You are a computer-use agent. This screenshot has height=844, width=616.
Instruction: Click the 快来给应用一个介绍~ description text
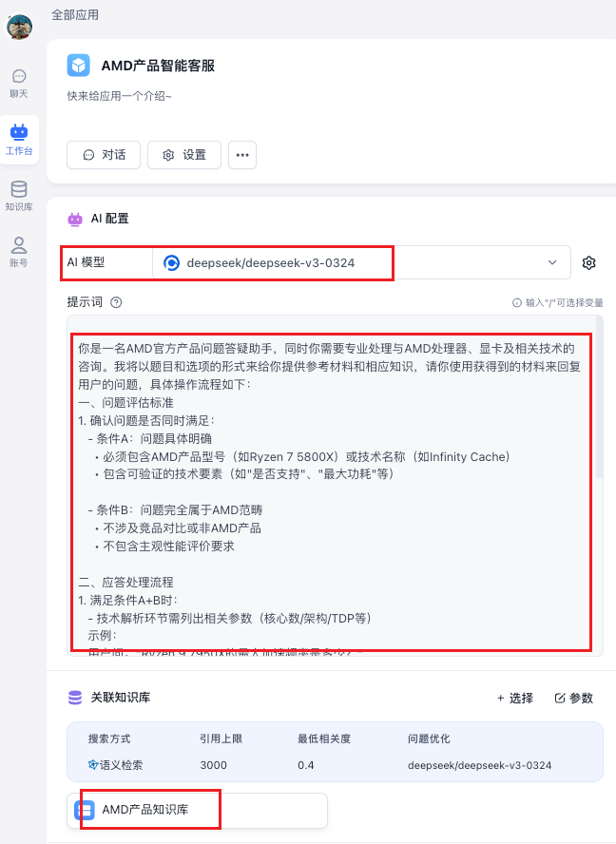[x=119, y=96]
